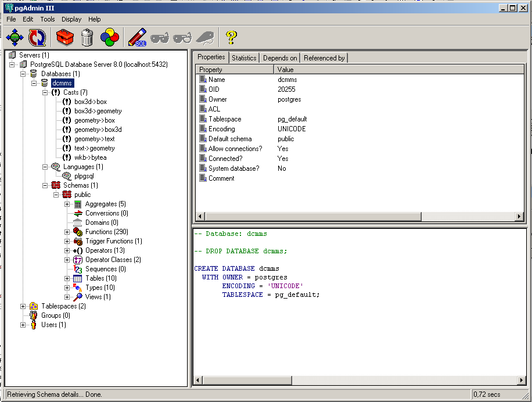Screen dimensions: 532x402
Task: Collapse the Casts (7) node
Action: click(45, 92)
